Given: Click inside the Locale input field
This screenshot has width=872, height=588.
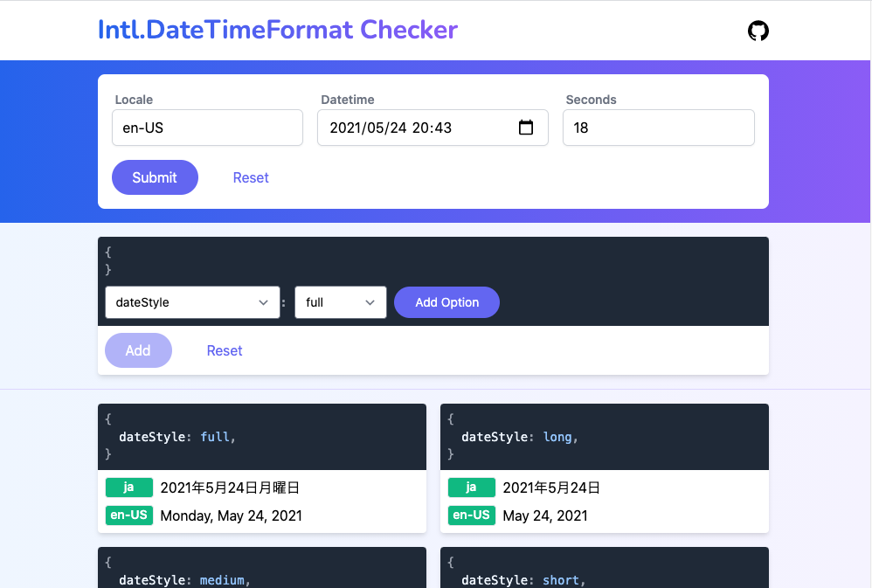Looking at the screenshot, I should click(207, 128).
